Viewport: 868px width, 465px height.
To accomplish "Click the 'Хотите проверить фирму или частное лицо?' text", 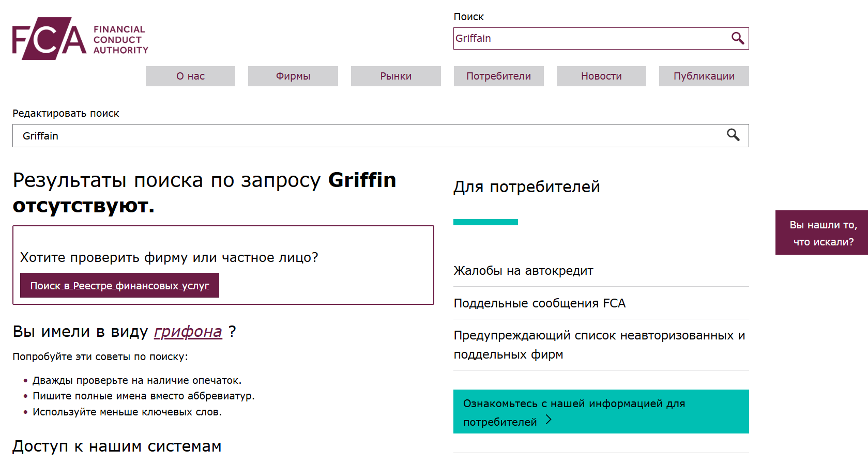I will pos(169,257).
